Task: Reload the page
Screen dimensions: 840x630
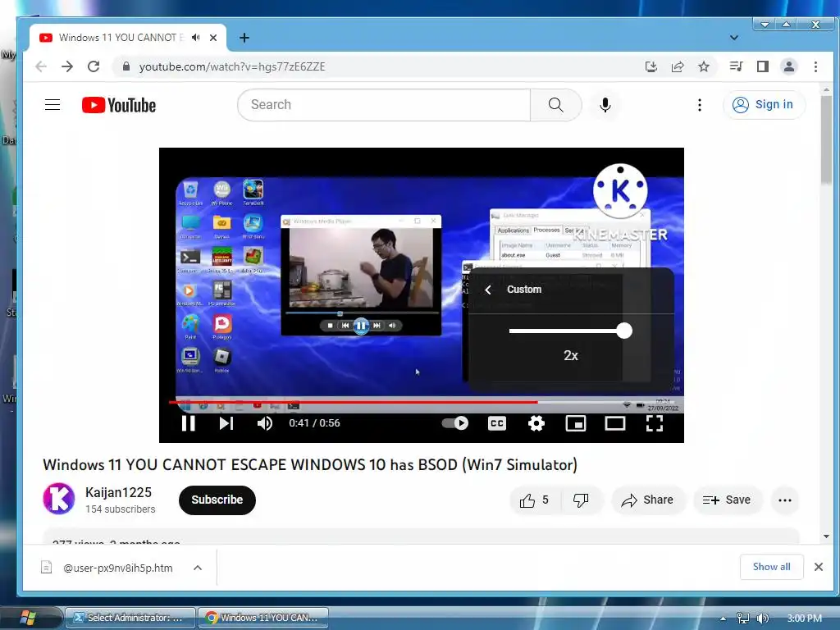Action: pos(94,66)
